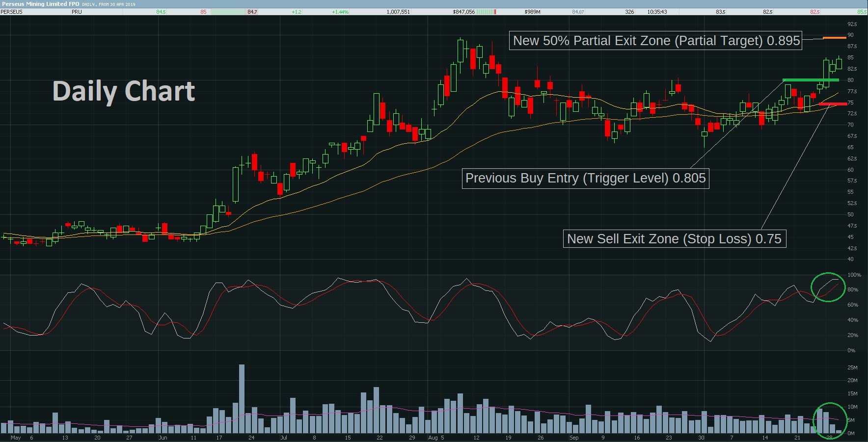The width and height of the screenshot is (868, 442).
Task: Click the '52.5' price axis label
Action: 852,203
